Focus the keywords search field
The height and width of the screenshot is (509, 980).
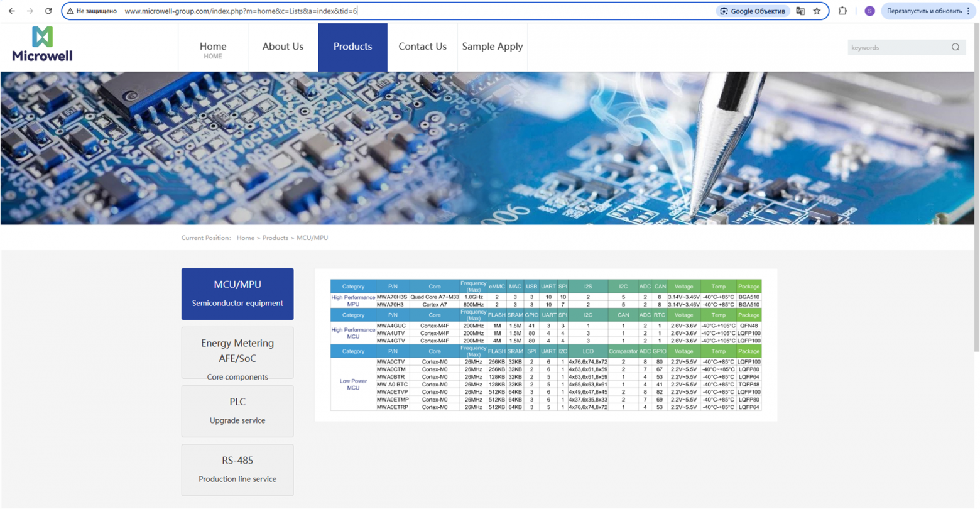coord(898,47)
